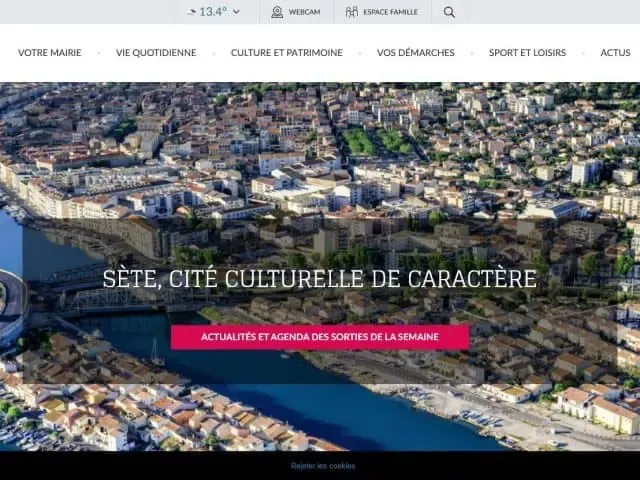This screenshot has height=480, width=640.
Task: Open the ESPACE FAMILLE link
Action: (x=391, y=12)
